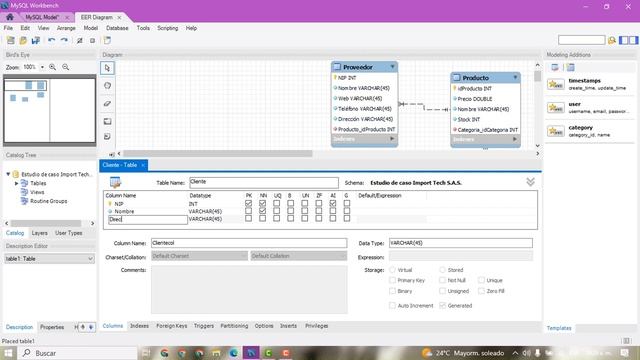Collapse the Proveedor table header arrow

point(392,67)
